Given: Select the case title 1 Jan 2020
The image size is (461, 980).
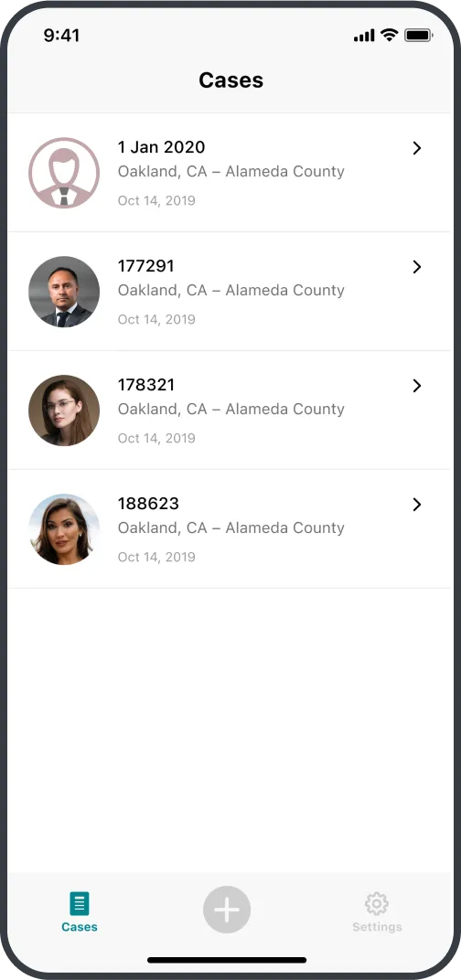Looking at the screenshot, I should point(161,147).
